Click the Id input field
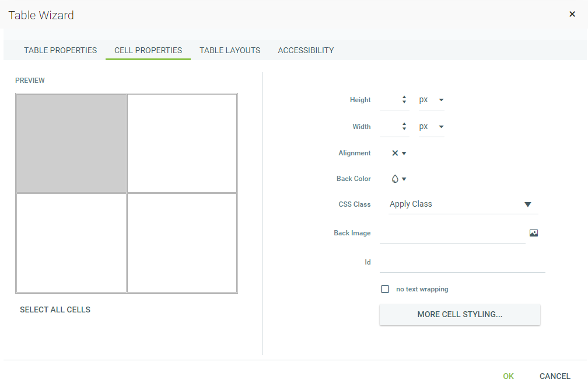 [x=463, y=262]
